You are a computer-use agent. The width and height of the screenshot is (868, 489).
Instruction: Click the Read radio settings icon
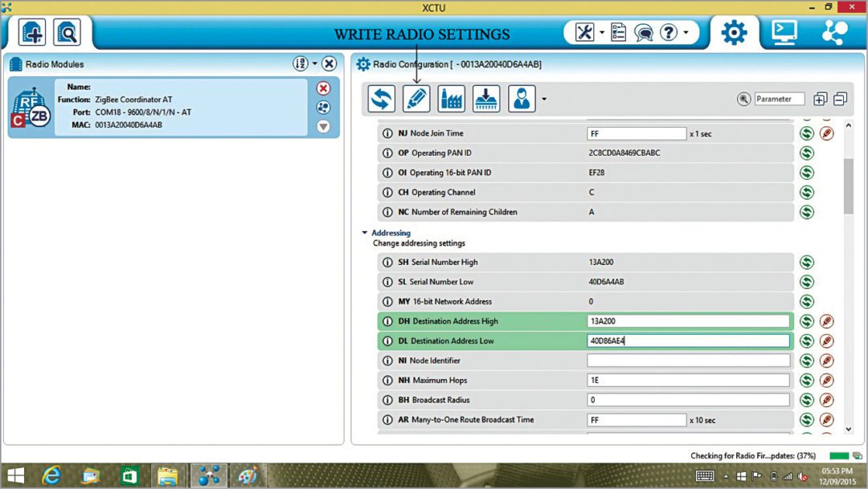click(x=381, y=99)
